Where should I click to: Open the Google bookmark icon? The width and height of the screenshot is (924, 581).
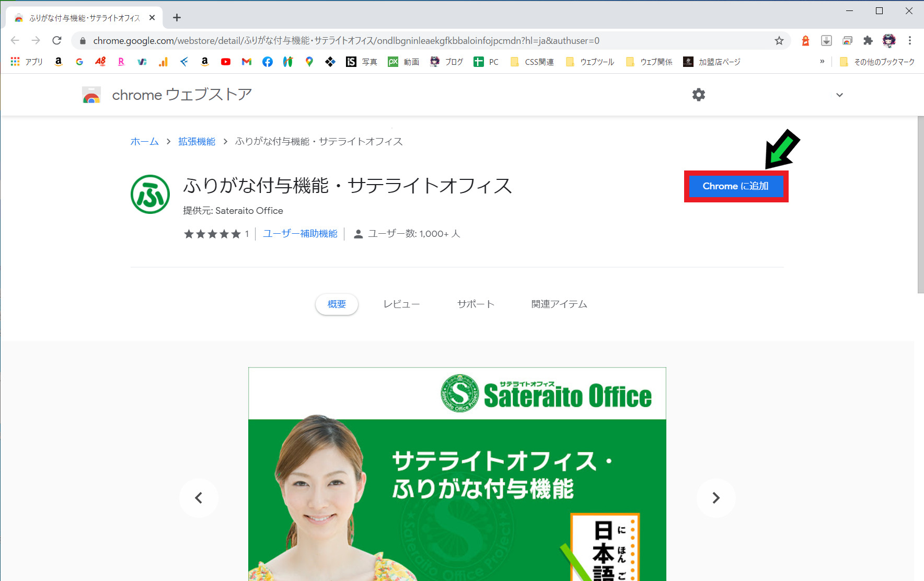[79, 62]
